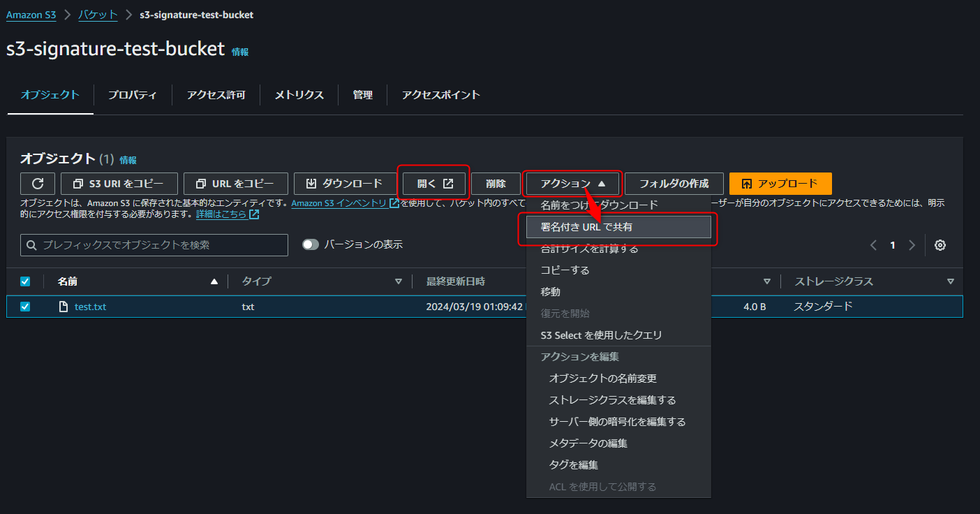Sort by 名前 column arrow
This screenshot has height=514, width=980.
[x=214, y=281]
